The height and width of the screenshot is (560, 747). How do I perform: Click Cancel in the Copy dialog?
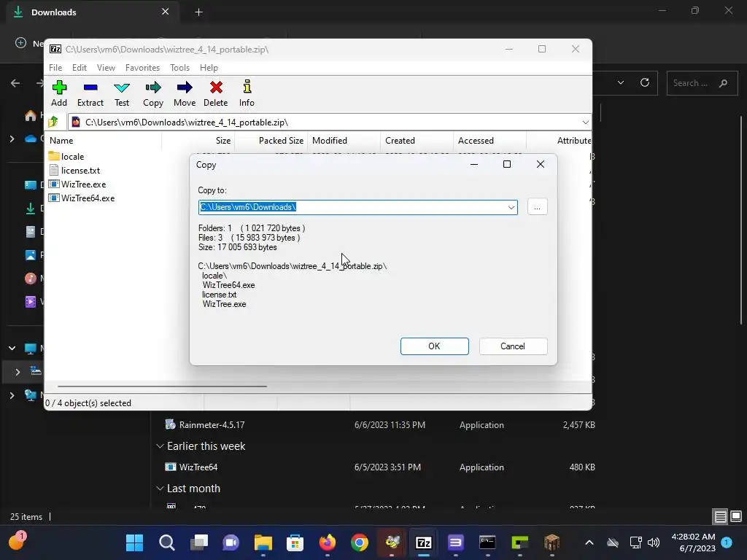coord(513,346)
